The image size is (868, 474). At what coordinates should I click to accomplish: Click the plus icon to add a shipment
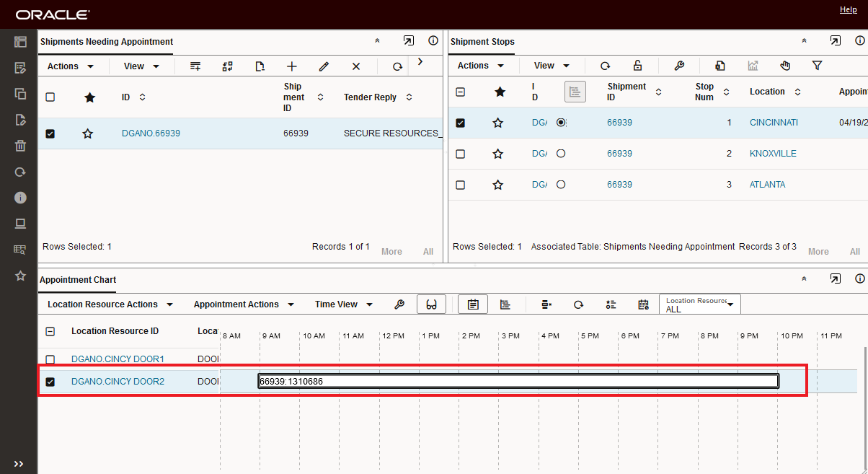tap(292, 66)
